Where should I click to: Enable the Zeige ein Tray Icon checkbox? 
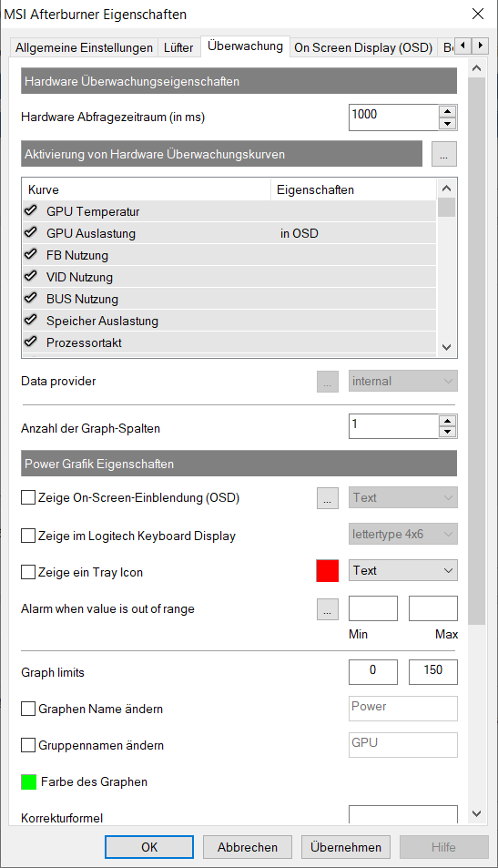[28, 572]
